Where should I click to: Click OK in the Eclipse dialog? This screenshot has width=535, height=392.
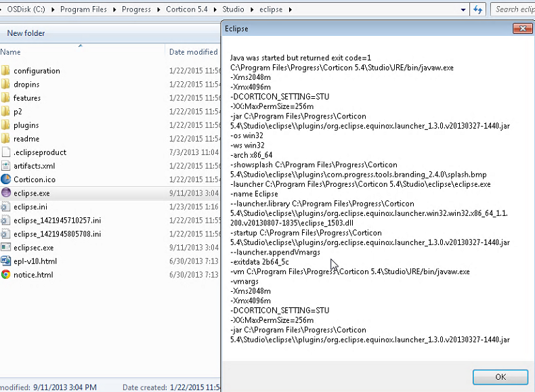500,377
